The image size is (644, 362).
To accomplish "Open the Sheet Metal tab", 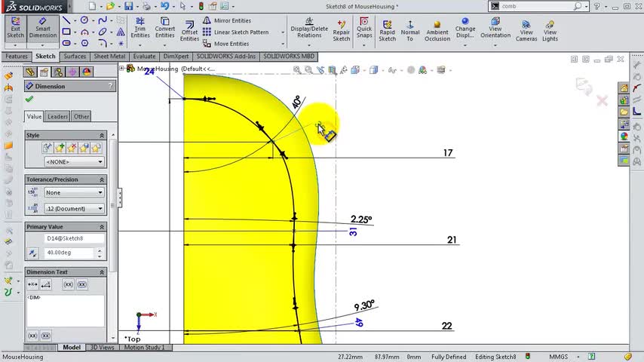I will point(109,57).
